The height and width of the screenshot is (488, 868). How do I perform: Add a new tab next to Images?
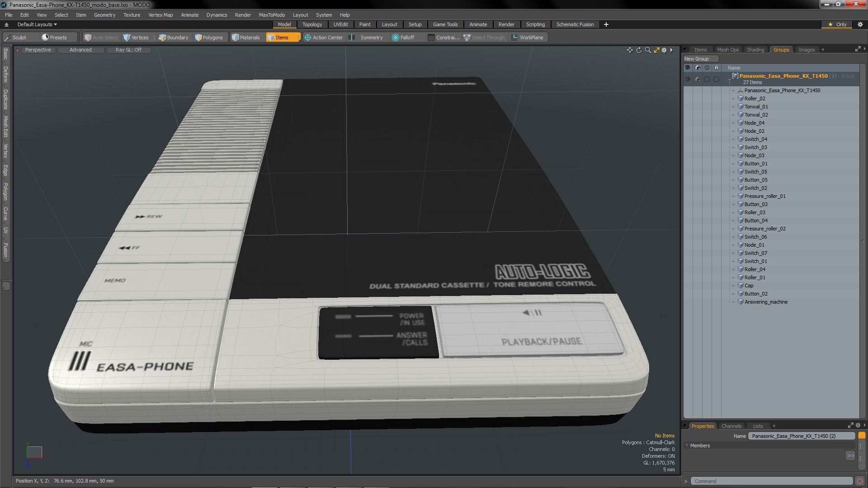(x=823, y=50)
